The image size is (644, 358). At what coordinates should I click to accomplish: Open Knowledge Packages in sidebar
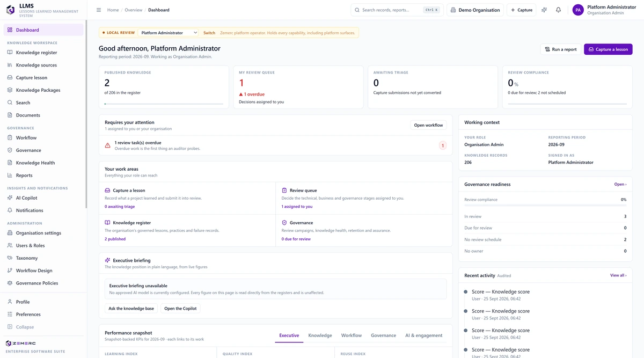[x=43, y=90]
